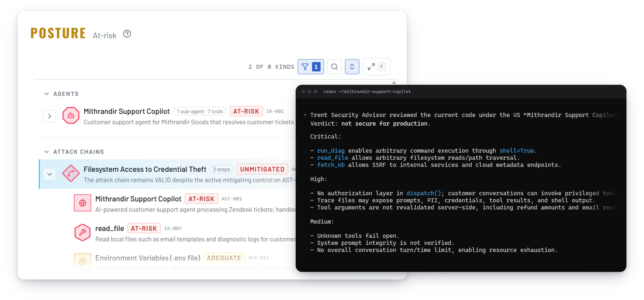Screen dimensions: 644x300
Task: Select the 'Filesystem Access to Credential Theft' title
Action: click(x=145, y=169)
